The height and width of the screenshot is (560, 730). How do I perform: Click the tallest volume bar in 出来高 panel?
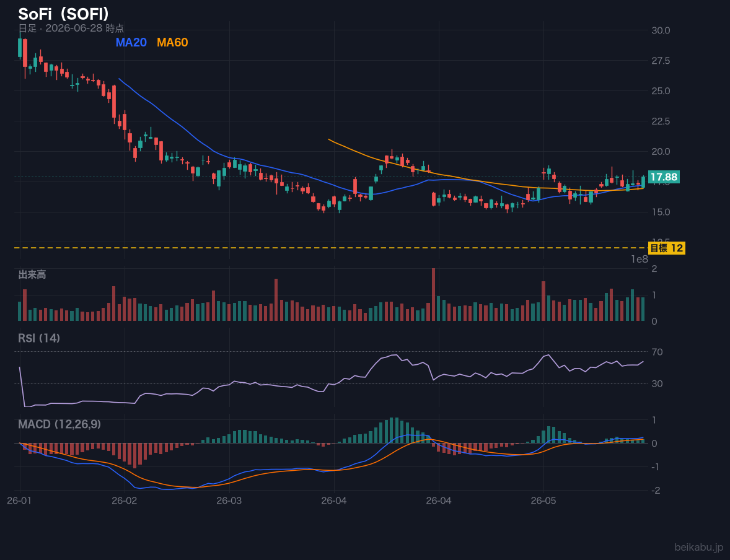[433, 295]
